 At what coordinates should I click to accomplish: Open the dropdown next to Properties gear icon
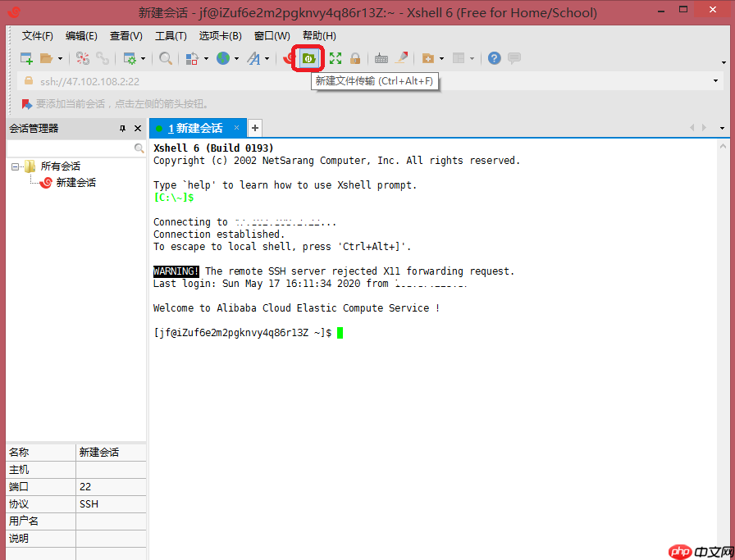click(x=143, y=58)
